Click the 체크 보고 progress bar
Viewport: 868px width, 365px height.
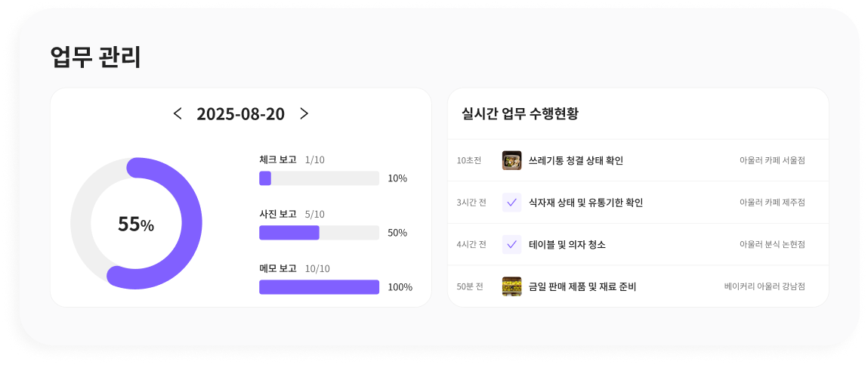[x=319, y=178]
